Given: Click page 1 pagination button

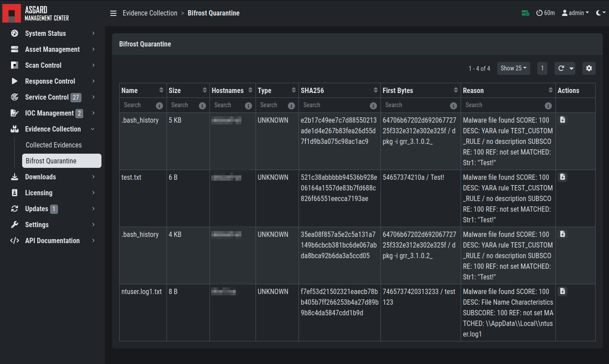Looking at the screenshot, I should coord(542,68).
